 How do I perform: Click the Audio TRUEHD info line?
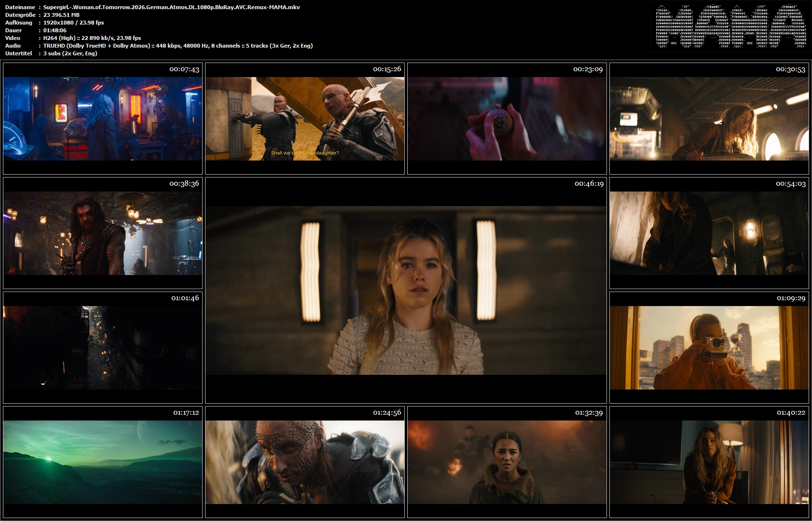coord(178,46)
